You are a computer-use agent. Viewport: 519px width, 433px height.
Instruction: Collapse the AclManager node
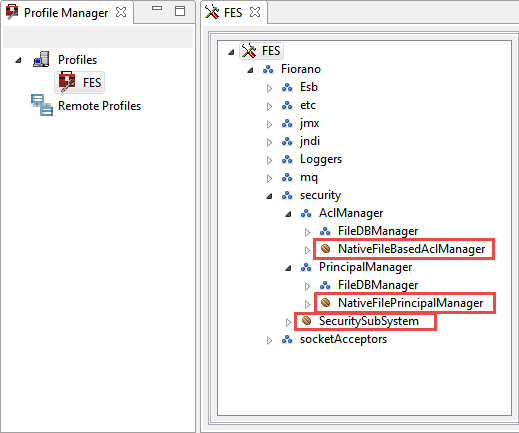[288, 214]
